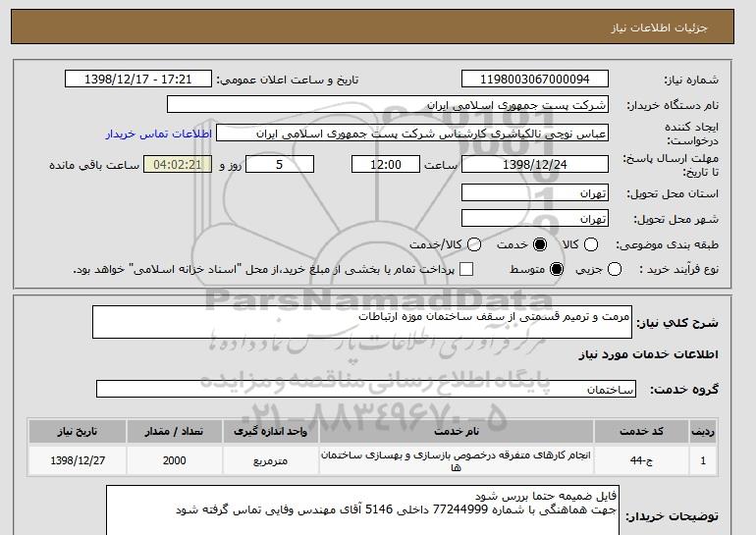Click remaining time 04:02:21 field
The width and height of the screenshot is (756, 535).
tap(178, 164)
